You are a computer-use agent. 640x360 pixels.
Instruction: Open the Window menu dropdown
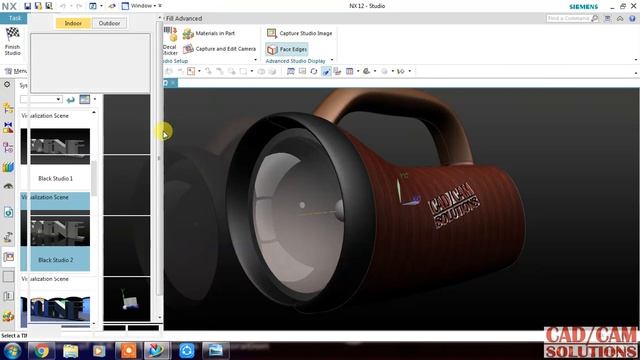(x=142, y=6)
